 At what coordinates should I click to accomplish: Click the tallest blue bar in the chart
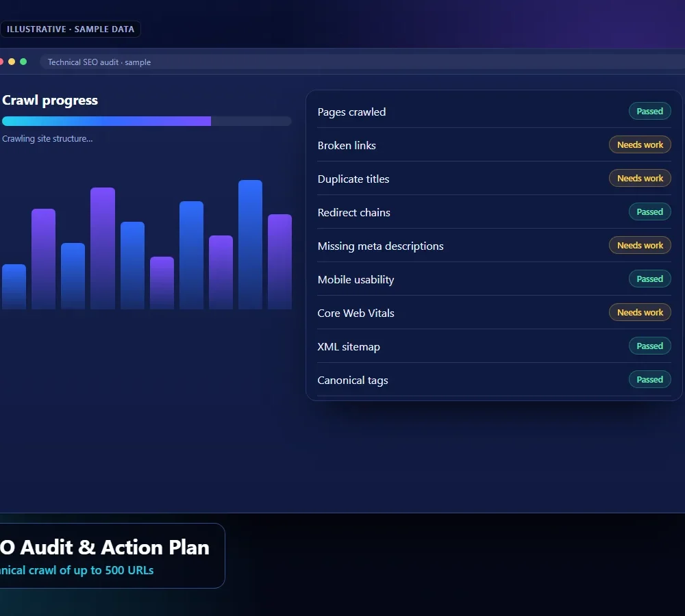point(250,244)
